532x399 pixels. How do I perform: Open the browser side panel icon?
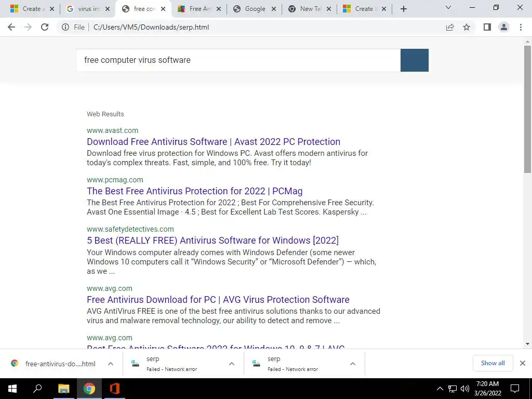pos(487,27)
